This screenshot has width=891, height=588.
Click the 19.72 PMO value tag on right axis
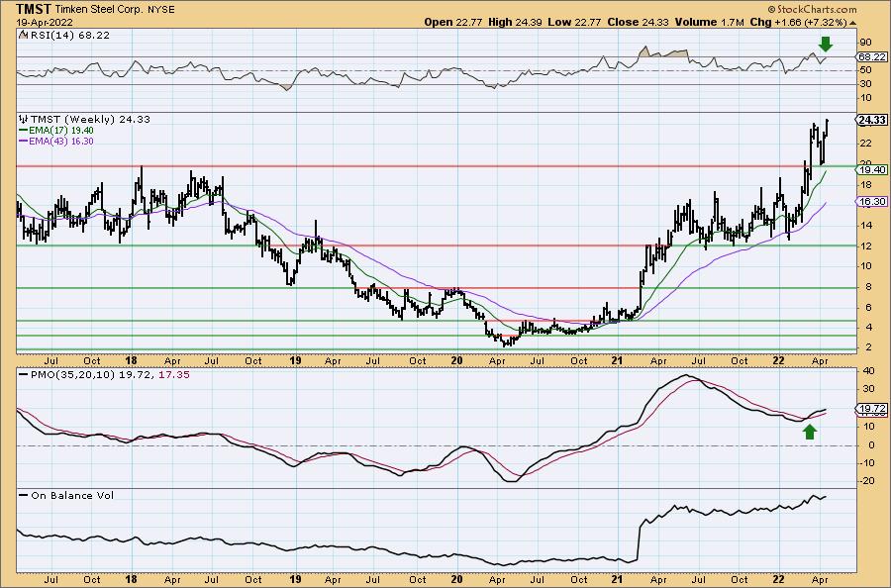pos(871,409)
